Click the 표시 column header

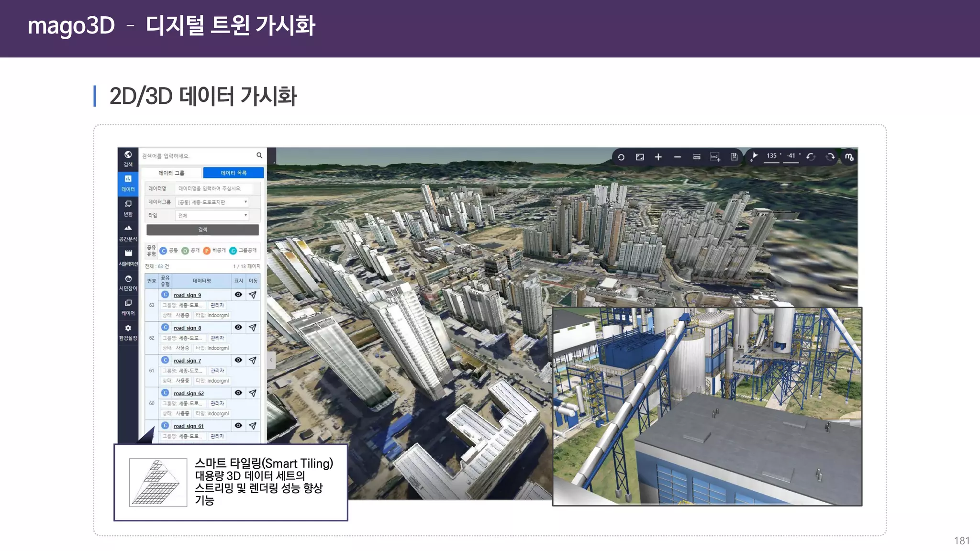[x=239, y=281]
